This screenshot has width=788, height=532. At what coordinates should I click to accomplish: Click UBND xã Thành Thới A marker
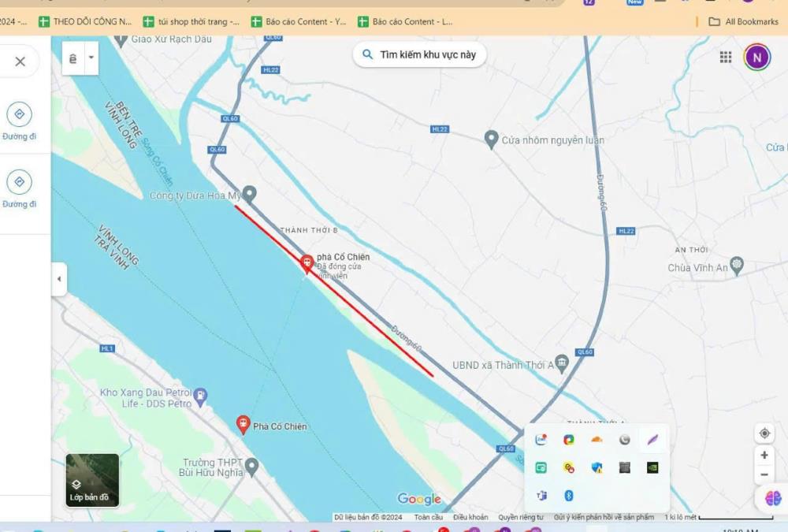click(563, 364)
